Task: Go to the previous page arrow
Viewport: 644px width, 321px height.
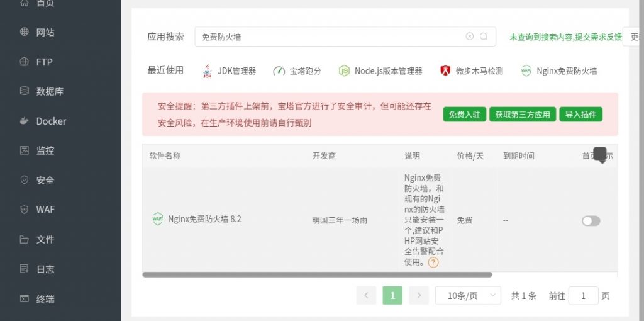Action: click(366, 295)
